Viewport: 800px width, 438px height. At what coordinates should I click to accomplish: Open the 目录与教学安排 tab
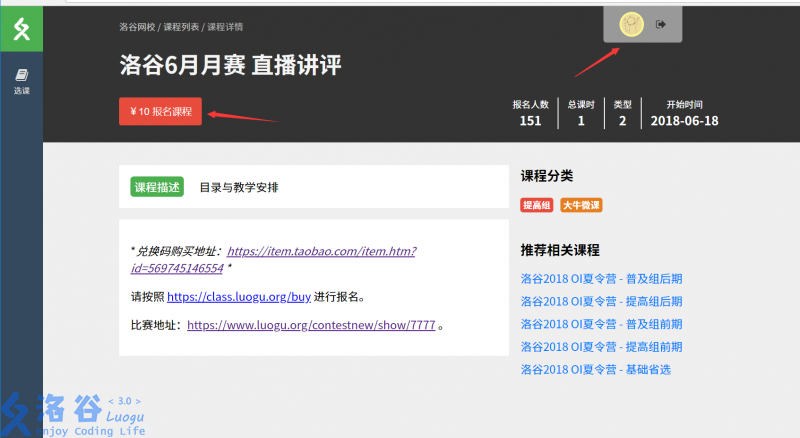tap(238, 187)
